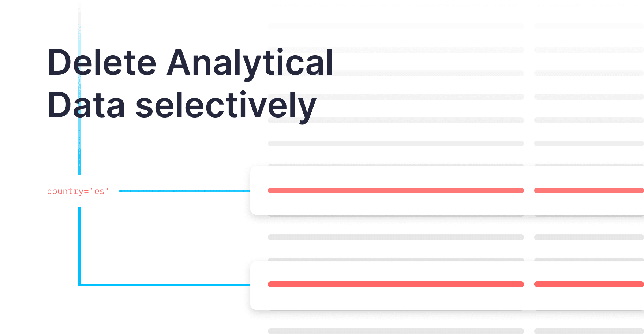Select the upper highlighted white row card
This screenshot has height=334, width=644.
[x=446, y=203]
